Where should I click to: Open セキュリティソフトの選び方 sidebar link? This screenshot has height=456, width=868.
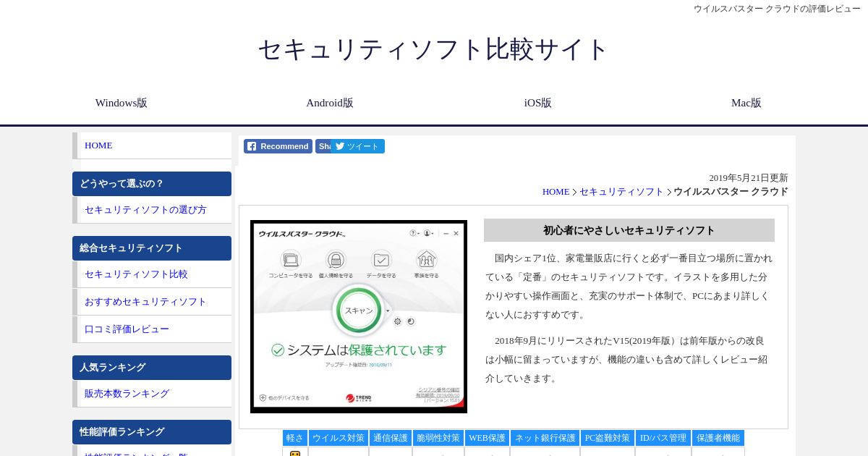[x=152, y=210]
